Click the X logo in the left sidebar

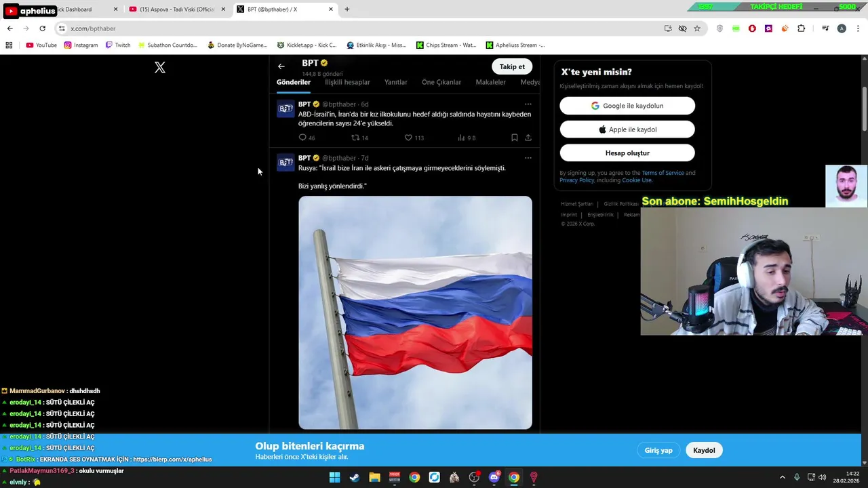(160, 67)
